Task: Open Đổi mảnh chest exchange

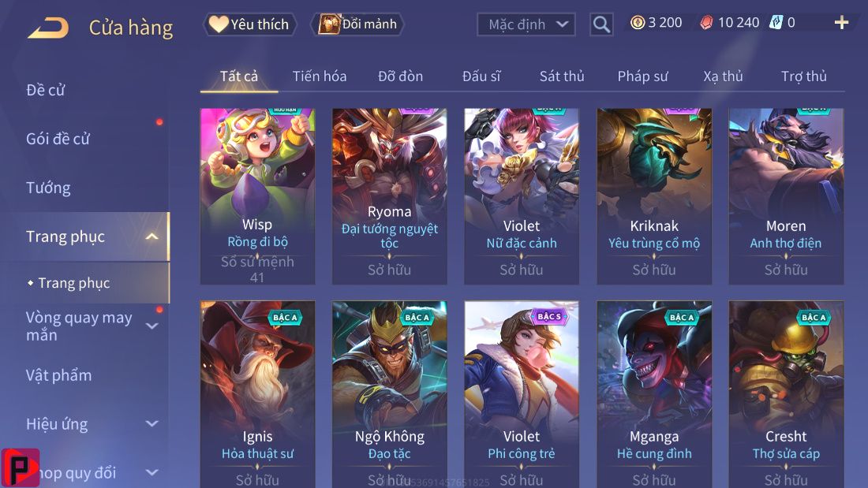Action: pos(357,24)
